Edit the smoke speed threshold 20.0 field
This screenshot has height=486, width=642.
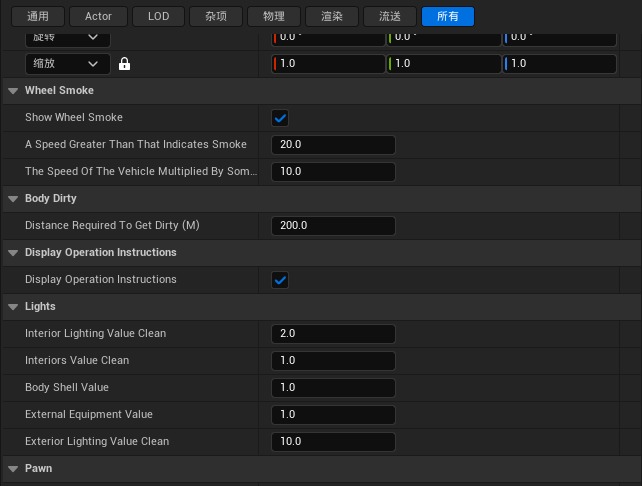(333, 145)
